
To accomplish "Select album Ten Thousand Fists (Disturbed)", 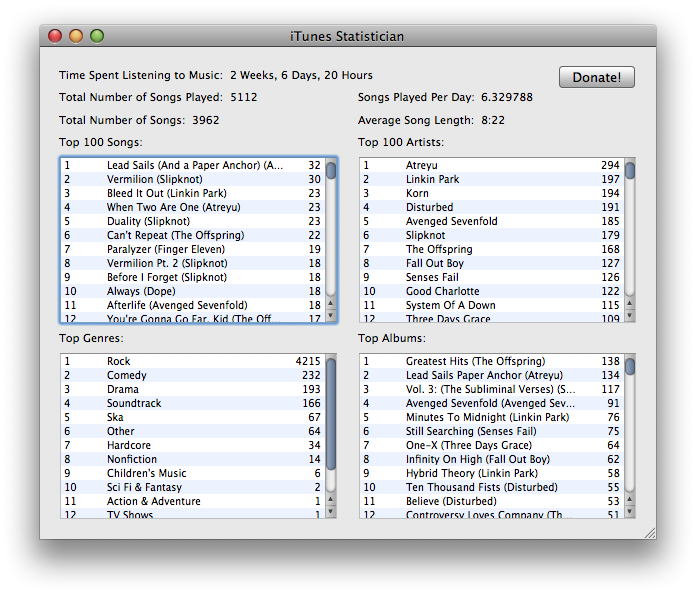I will click(492, 487).
